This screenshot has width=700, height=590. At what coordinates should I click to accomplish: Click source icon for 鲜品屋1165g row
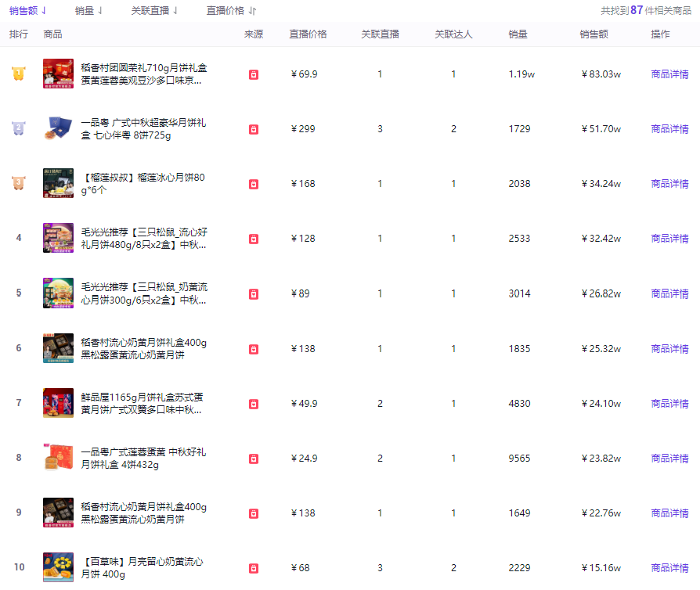(254, 404)
